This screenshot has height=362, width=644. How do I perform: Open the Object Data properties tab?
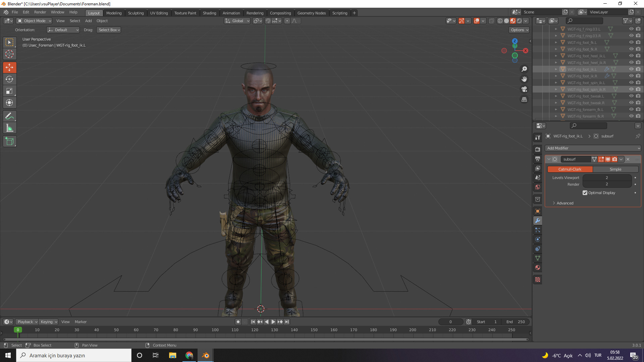(538, 258)
